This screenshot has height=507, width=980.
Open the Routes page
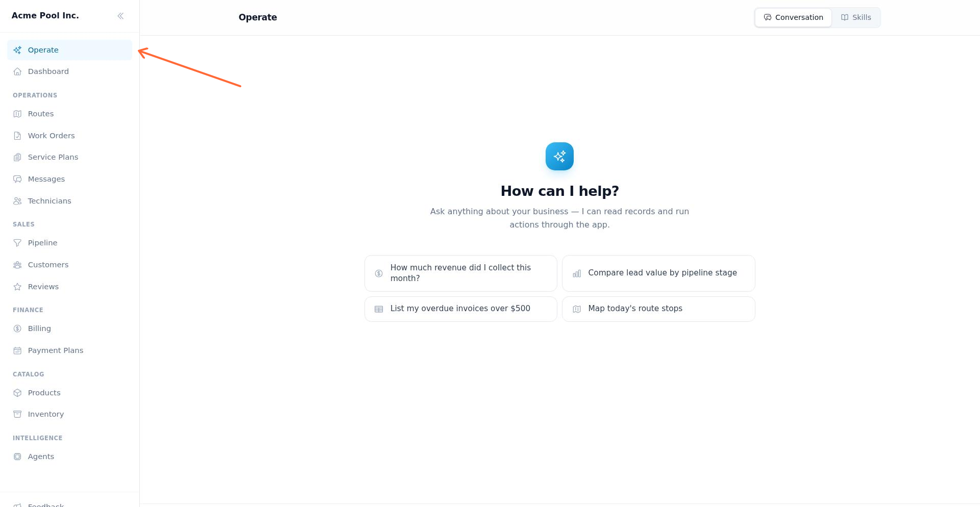[69, 114]
